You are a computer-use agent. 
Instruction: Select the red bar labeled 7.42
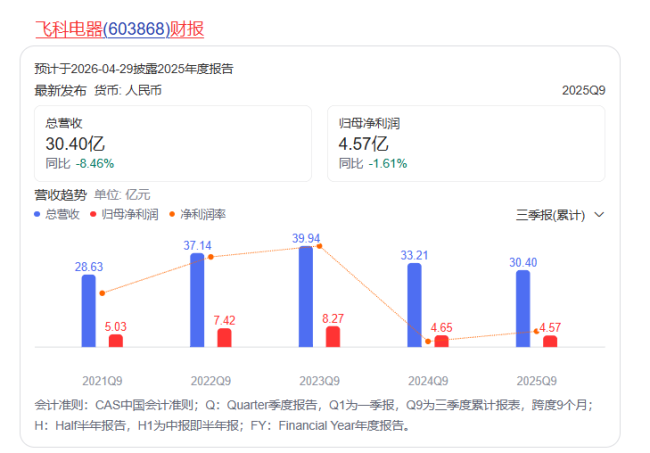(x=224, y=338)
